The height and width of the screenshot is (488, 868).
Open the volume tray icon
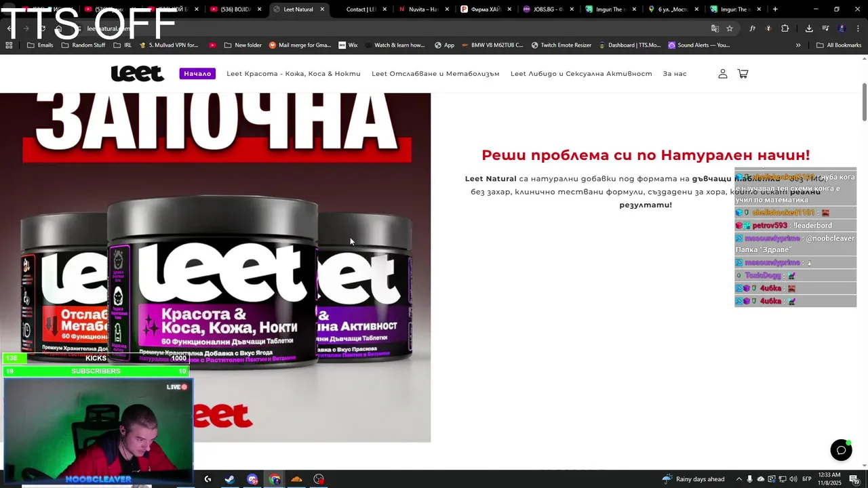793,479
